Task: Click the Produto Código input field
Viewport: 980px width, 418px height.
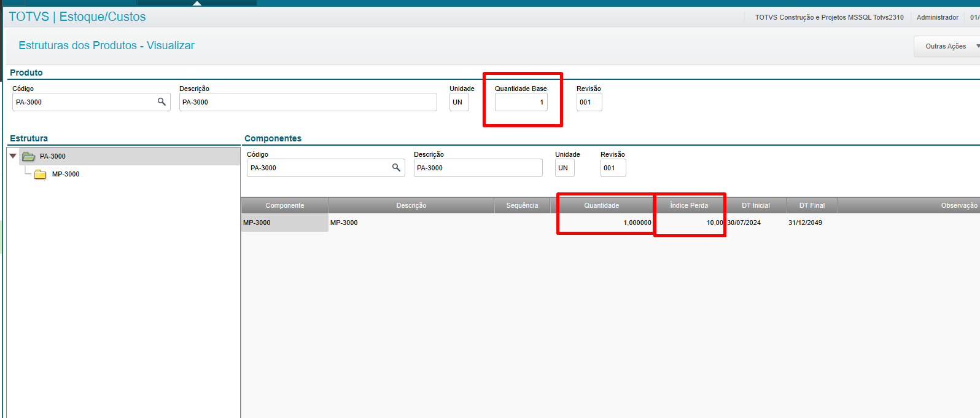Action: [x=91, y=102]
